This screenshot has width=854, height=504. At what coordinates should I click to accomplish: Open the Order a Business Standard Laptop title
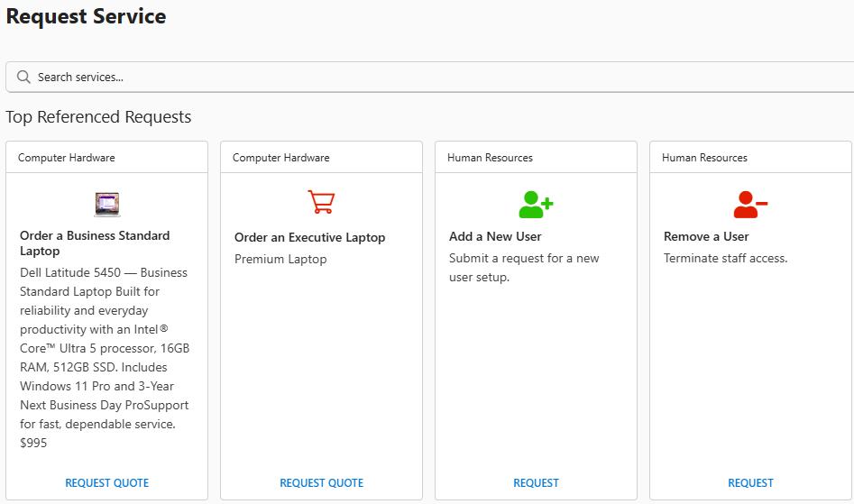pos(95,243)
